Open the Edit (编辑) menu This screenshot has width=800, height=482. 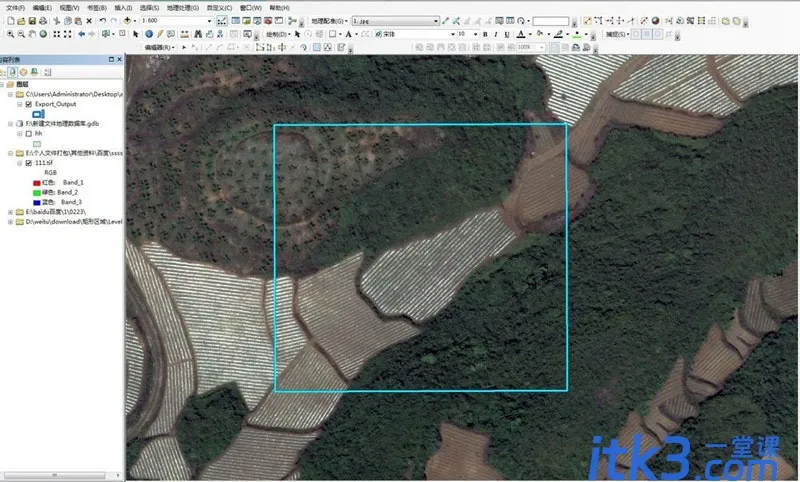(x=42, y=8)
